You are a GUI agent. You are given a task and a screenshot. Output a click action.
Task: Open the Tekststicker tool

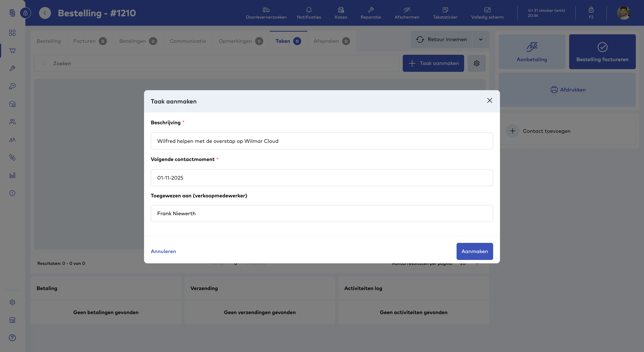coord(445,13)
